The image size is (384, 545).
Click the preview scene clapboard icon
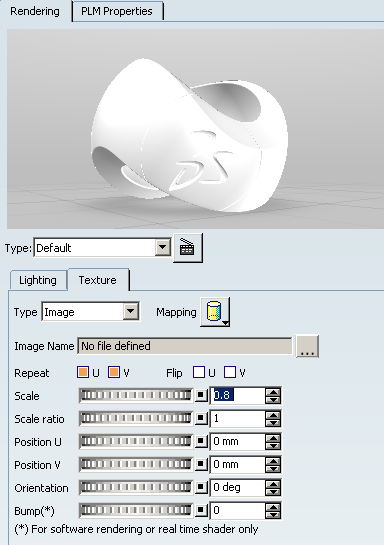point(188,248)
